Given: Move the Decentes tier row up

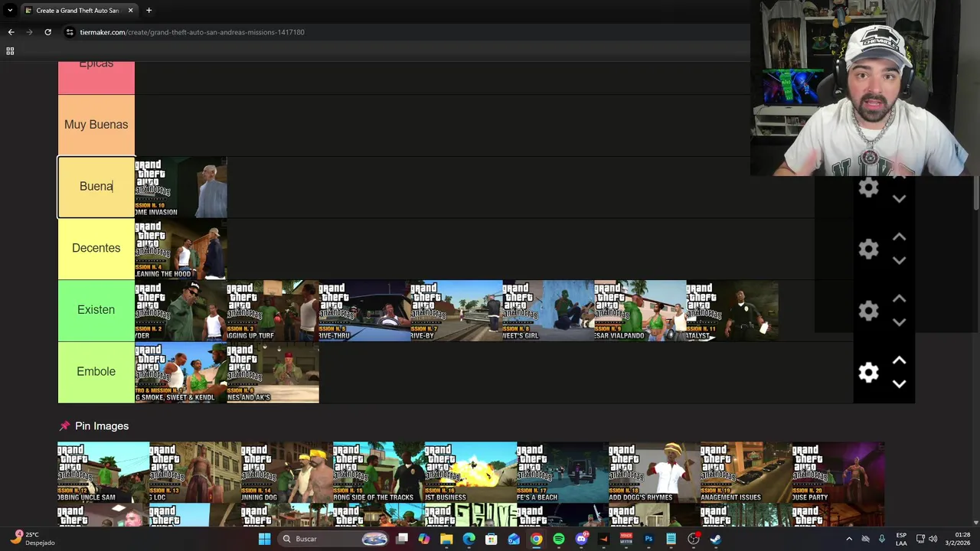Looking at the screenshot, I should coord(900,237).
